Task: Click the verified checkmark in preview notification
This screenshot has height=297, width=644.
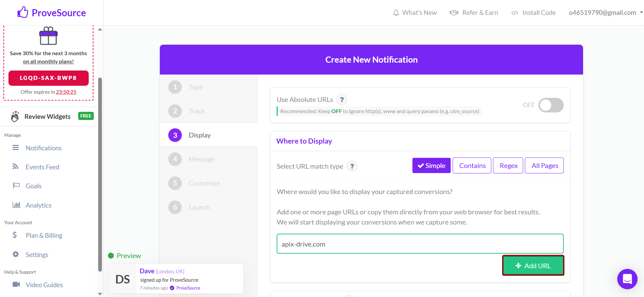Action: [172, 288]
